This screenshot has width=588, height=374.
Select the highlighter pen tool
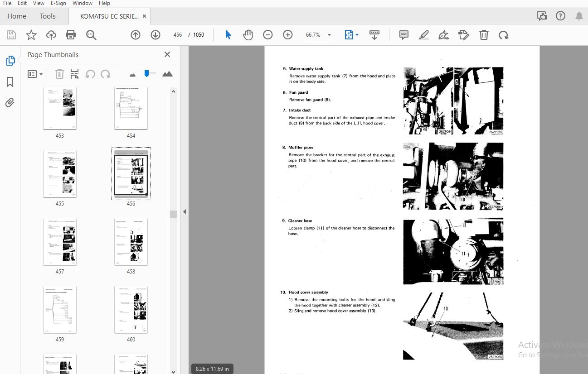point(424,35)
